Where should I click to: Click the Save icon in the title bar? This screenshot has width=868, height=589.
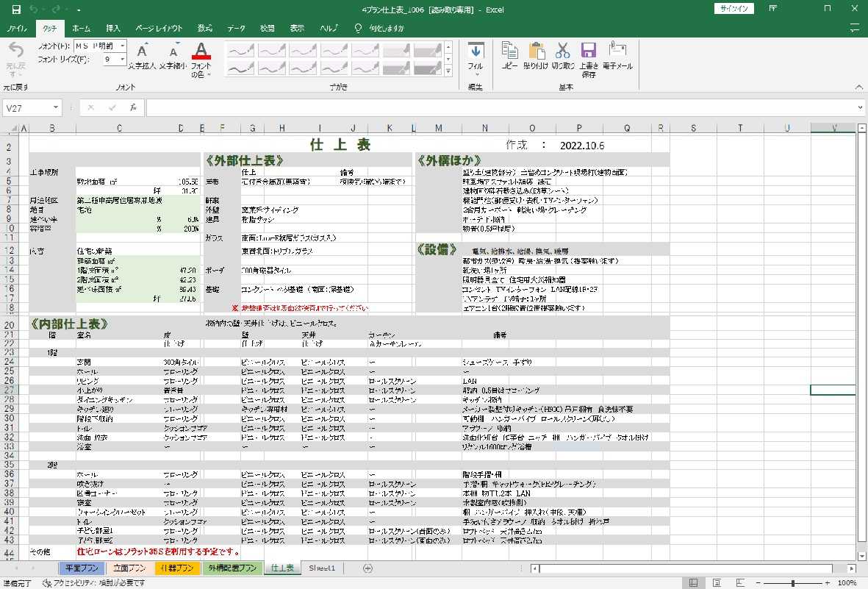tap(16, 10)
